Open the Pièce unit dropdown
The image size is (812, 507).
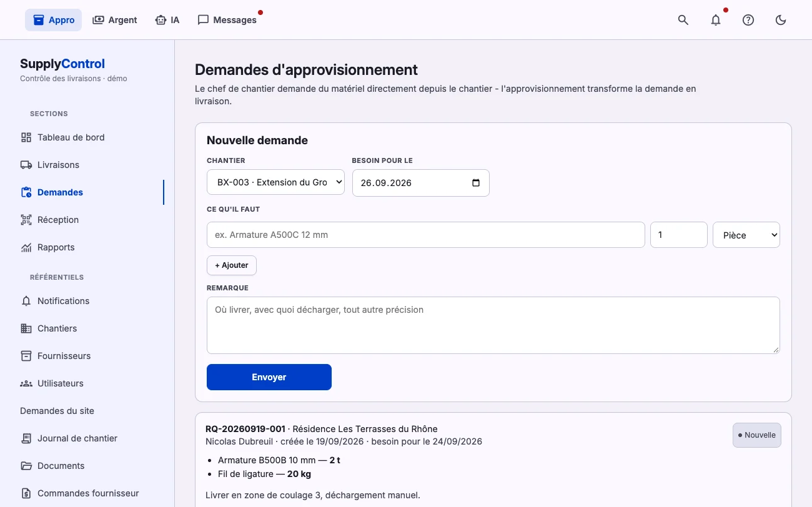coord(746,235)
